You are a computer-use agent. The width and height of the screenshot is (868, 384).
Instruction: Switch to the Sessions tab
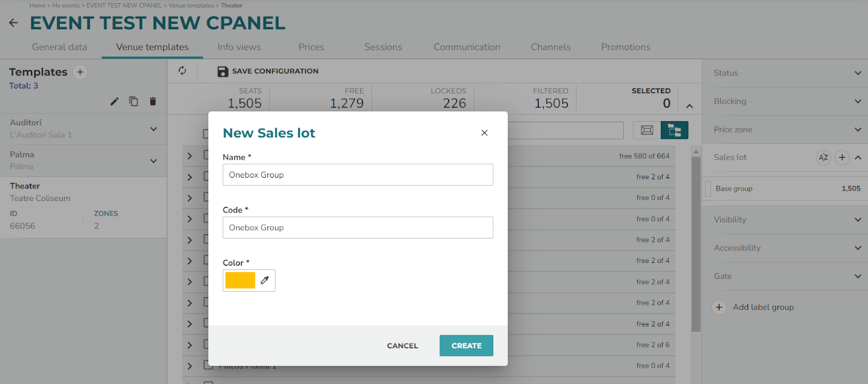coord(384,47)
